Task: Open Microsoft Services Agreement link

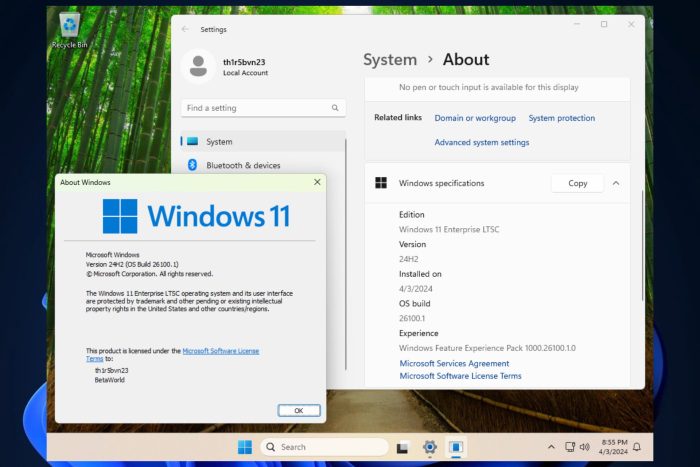Action: (x=454, y=363)
